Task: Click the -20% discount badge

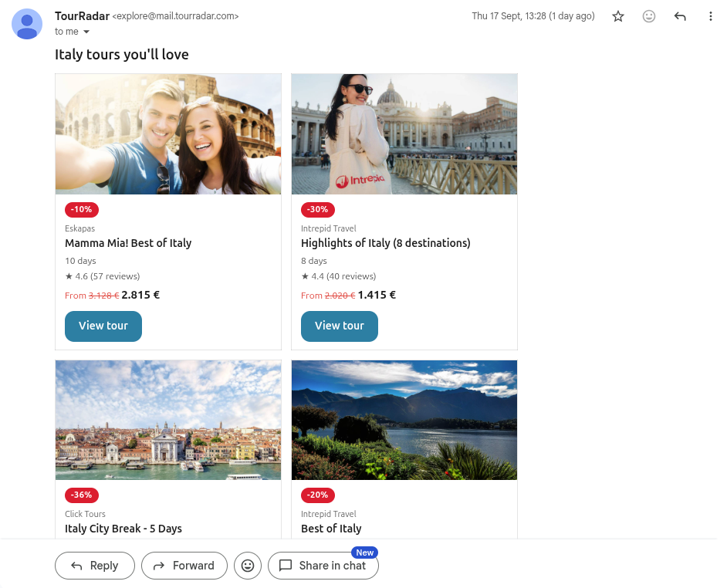Action: point(318,495)
